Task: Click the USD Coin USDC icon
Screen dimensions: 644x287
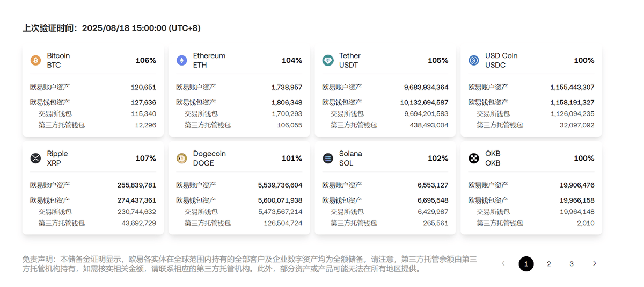Action: tap(473, 60)
